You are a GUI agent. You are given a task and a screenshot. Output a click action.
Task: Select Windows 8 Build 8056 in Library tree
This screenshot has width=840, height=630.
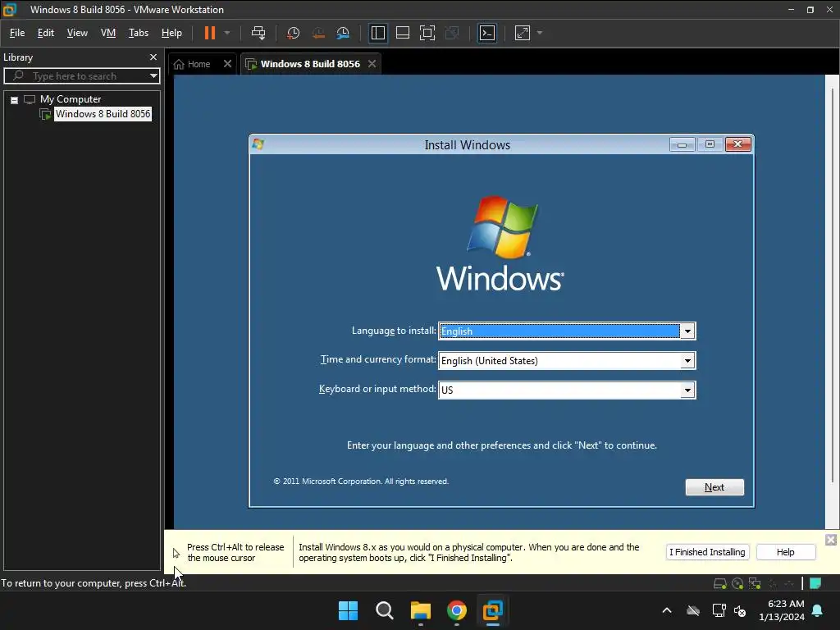103,114
